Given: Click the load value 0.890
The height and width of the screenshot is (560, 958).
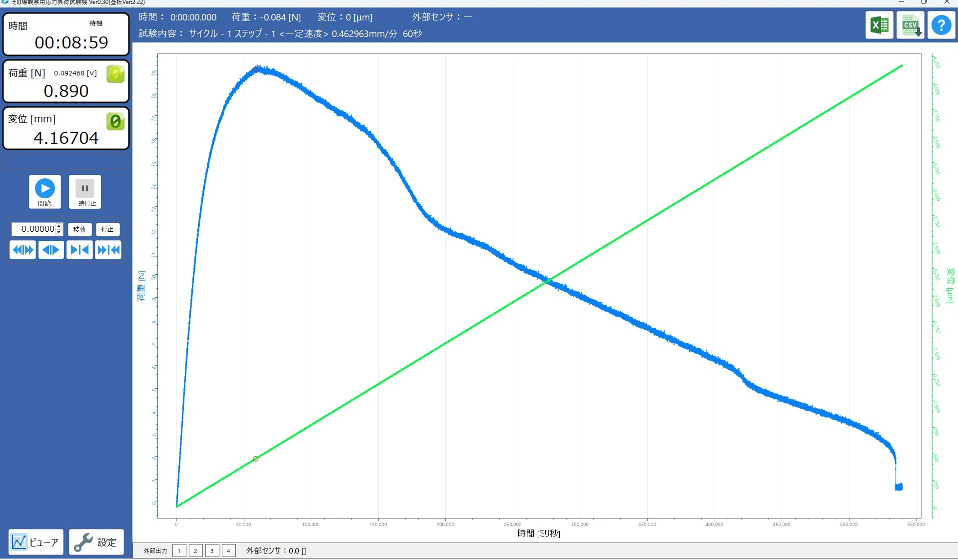Looking at the screenshot, I should [66, 91].
